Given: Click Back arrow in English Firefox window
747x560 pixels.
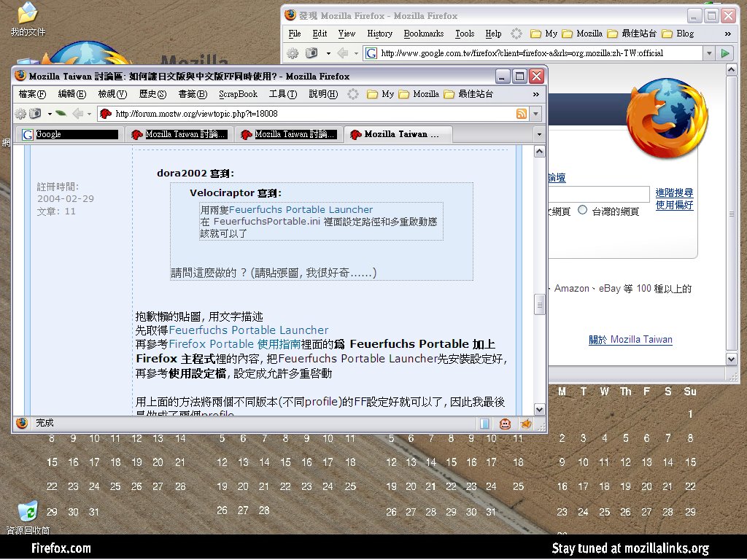Looking at the screenshot, I should click(x=343, y=52).
